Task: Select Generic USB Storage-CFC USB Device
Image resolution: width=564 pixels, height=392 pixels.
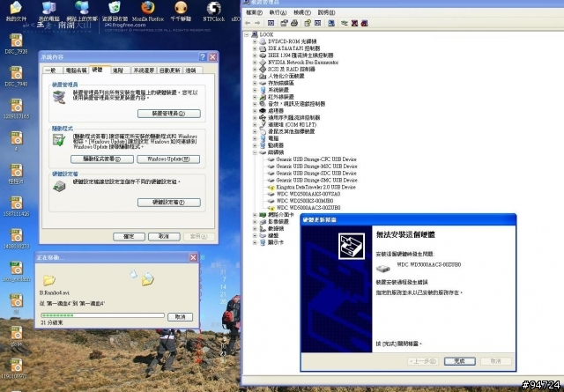Action: pos(316,159)
